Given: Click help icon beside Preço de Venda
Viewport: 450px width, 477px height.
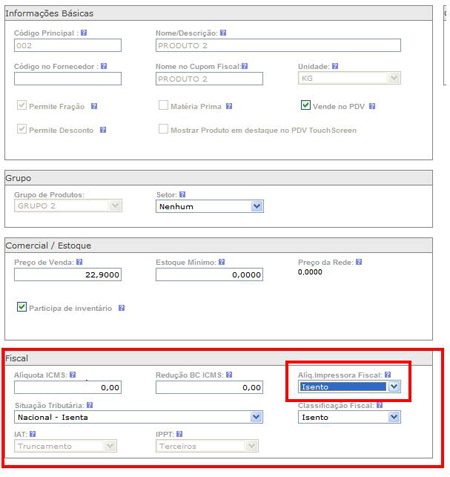Looking at the screenshot, I should [79, 262].
